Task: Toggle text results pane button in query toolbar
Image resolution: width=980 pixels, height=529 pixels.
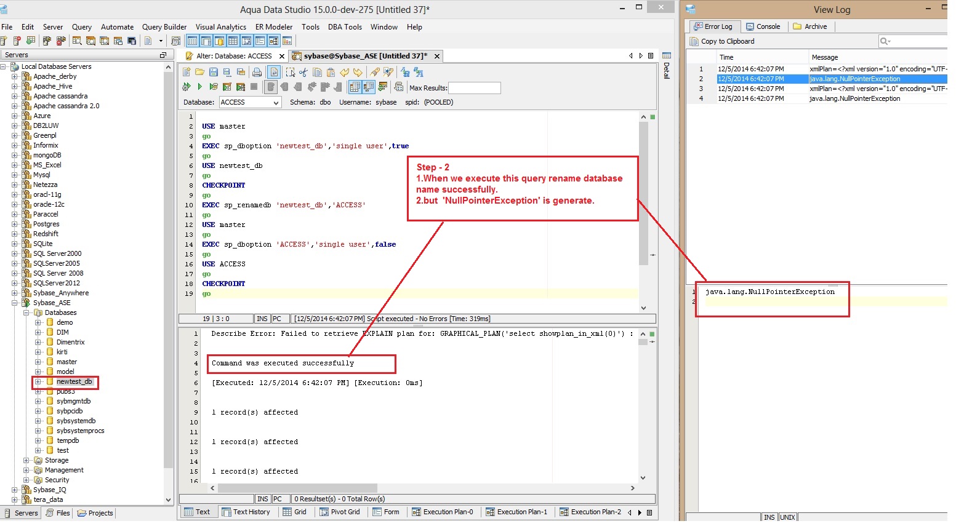Action: tap(368, 87)
